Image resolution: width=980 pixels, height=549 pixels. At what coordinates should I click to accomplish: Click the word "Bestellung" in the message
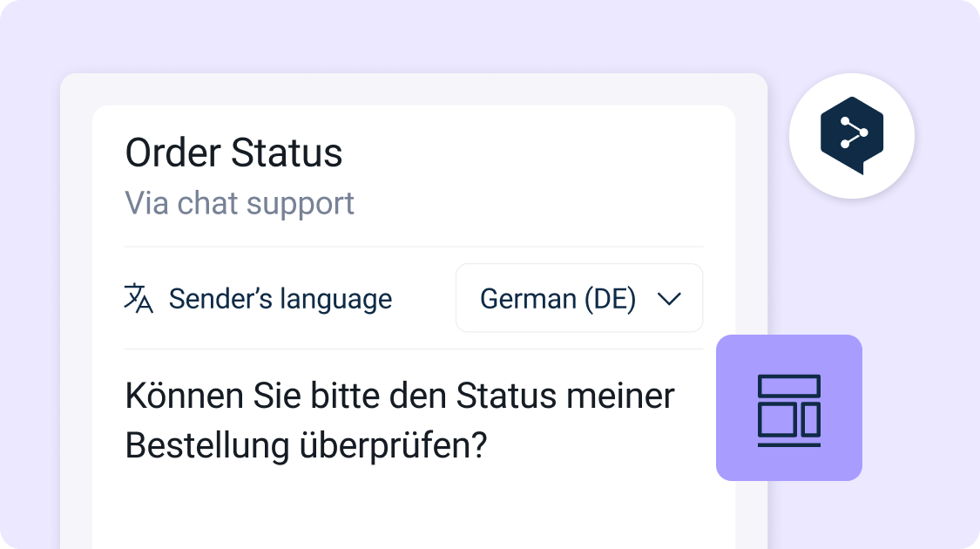(x=207, y=445)
